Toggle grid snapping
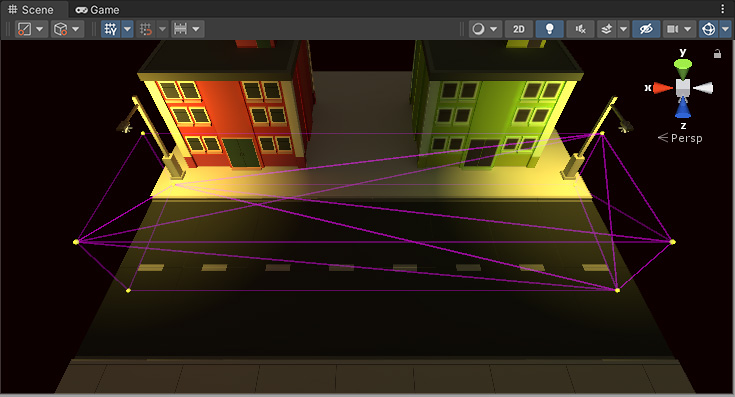The image size is (735, 397). 146,29
